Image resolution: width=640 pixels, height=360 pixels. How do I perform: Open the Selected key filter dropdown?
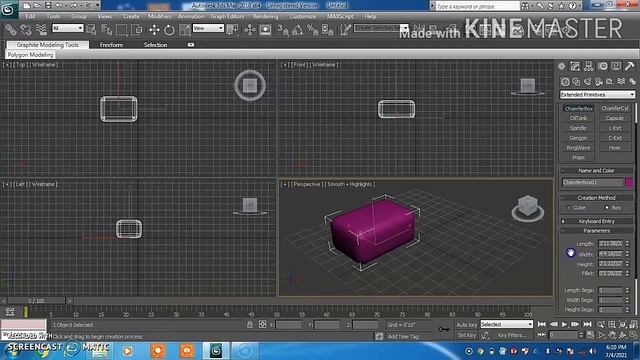coord(507,324)
